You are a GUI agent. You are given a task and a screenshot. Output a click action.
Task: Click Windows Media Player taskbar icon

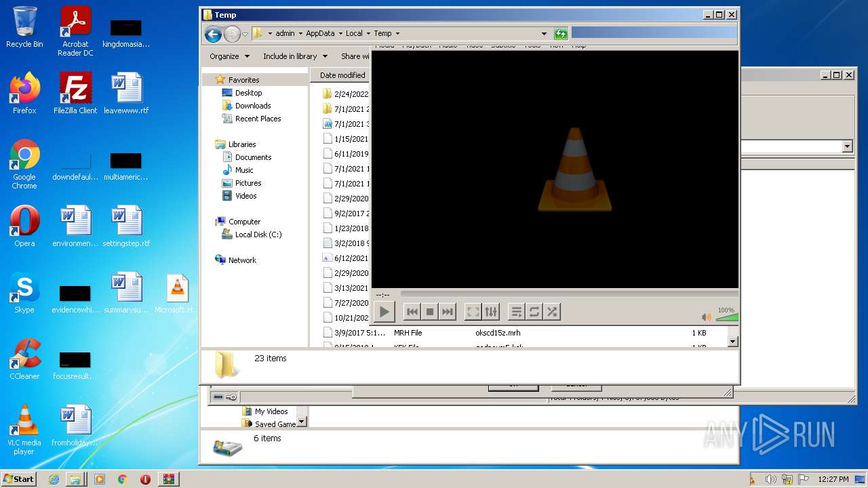click(x=100, y=479)
